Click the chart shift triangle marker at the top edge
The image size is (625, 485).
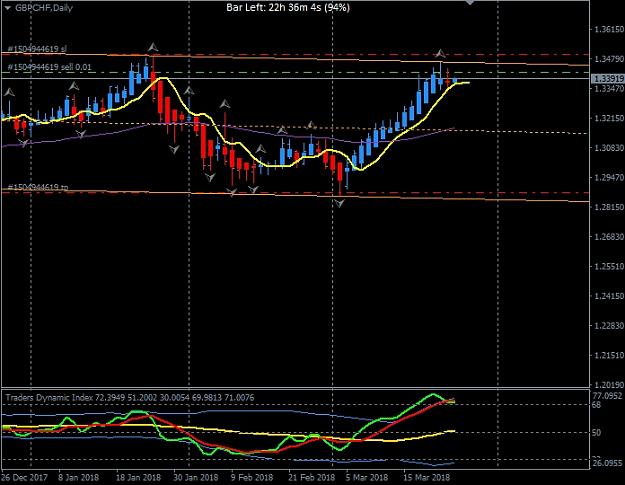pos(470,2)
